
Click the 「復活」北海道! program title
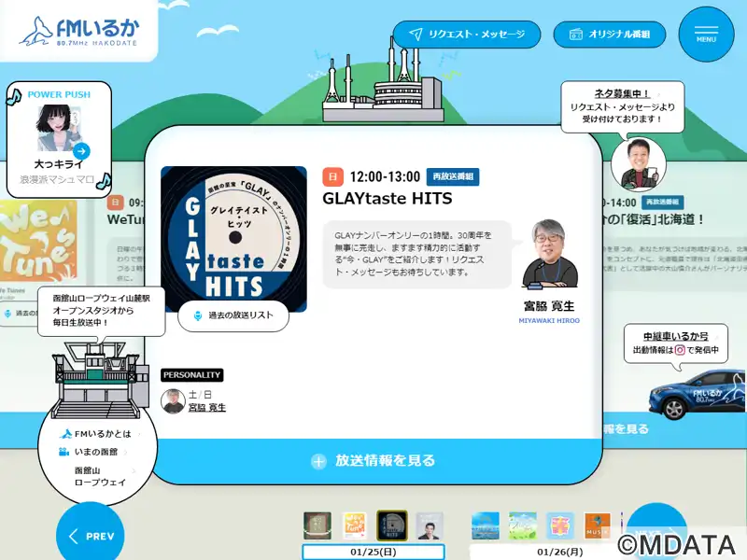tap(654, 219)
